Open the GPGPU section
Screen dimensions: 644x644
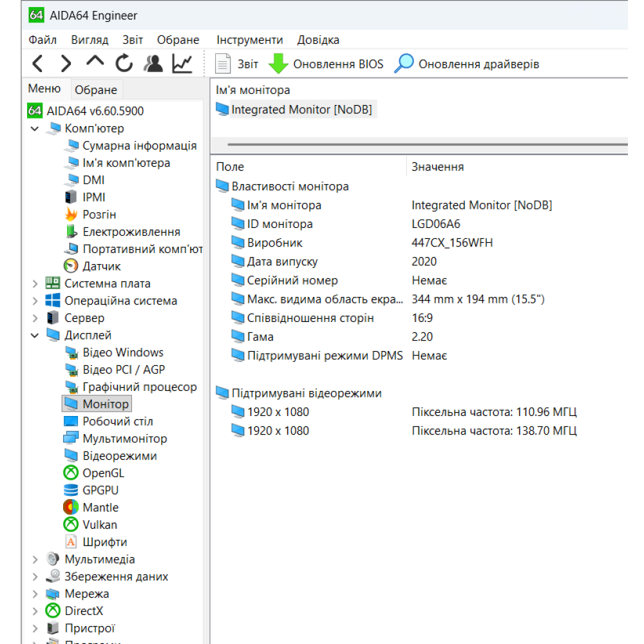click(100, 490)
